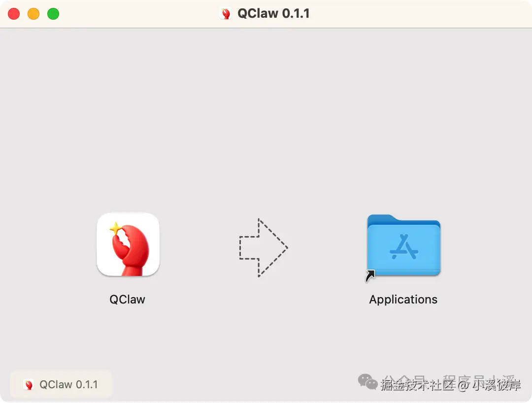Click the small claw icon in path bar
This screenshot has height=403, width=532.
tap(29, 385)
